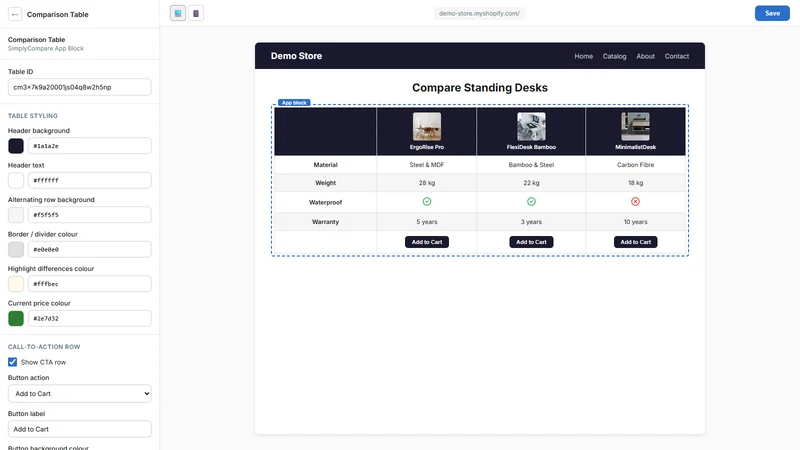Viewport: 800px width, 450px height.
Task: Switch to mobile preview mode
Action: click(x=196, y=13)
